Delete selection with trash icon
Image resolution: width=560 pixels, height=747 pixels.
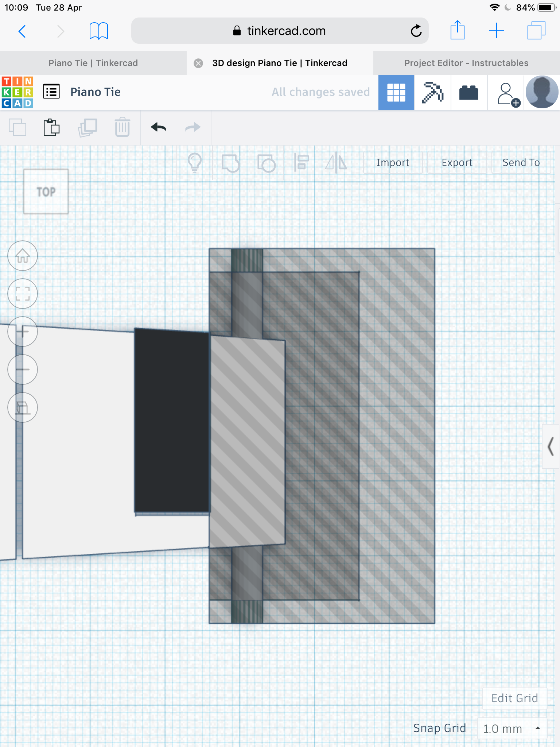point(122,127)
